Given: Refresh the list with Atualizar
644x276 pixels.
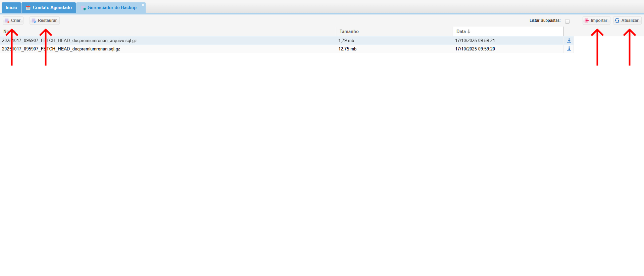Looking at the screenshot, I should [627, 21].
